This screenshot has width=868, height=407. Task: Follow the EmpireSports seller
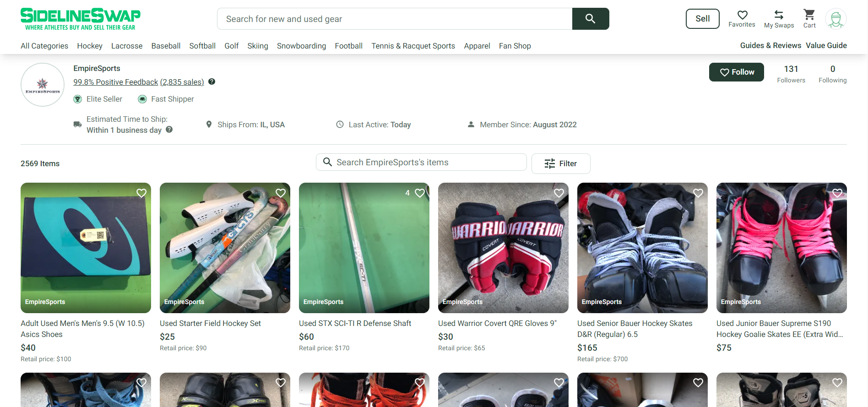(x=737, y=72)
